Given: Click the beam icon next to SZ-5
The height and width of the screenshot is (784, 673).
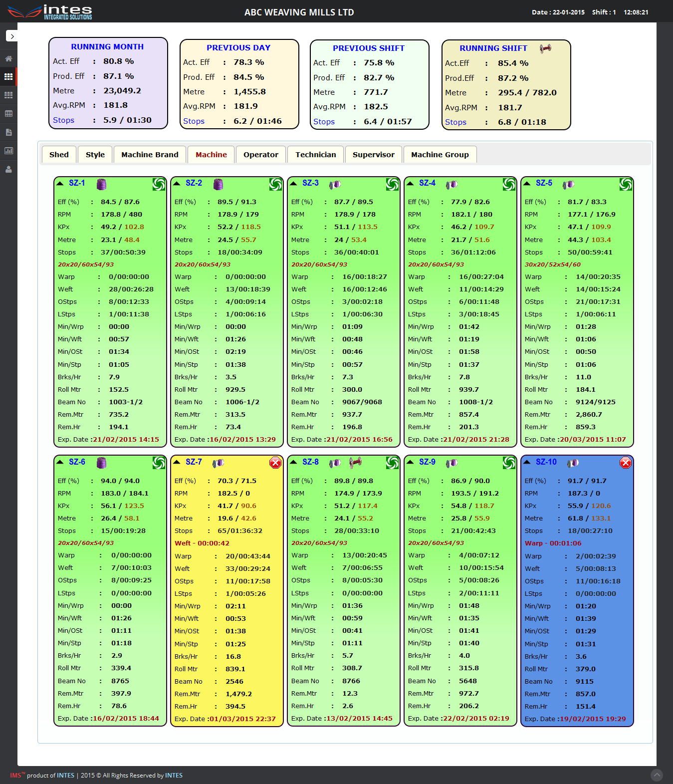Looking at the screenshot, I should (569, 184).
